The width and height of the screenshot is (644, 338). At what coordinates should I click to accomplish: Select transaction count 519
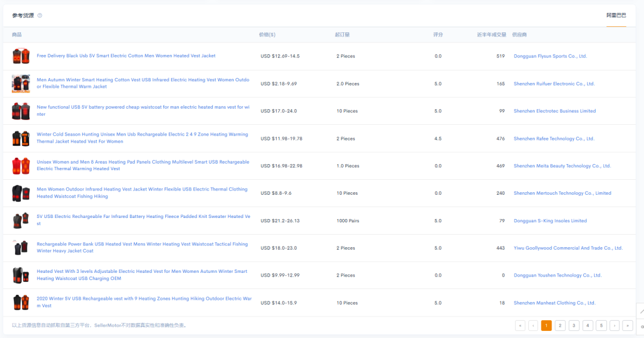click(x=500, y=56)
